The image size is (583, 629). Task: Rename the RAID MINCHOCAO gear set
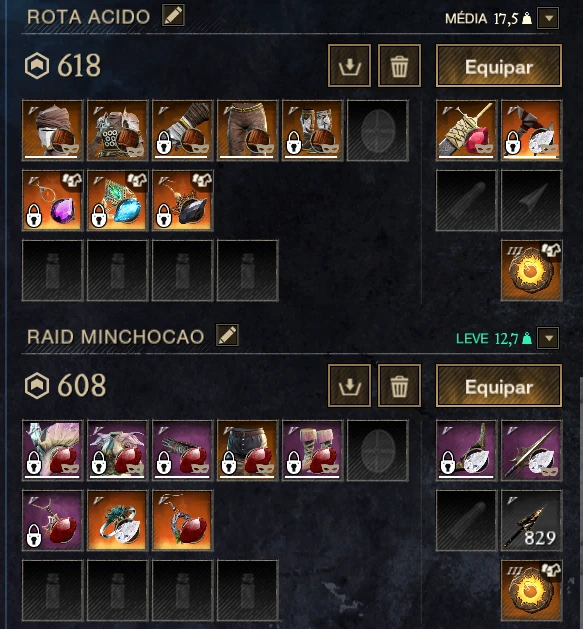tap(227, 335)
